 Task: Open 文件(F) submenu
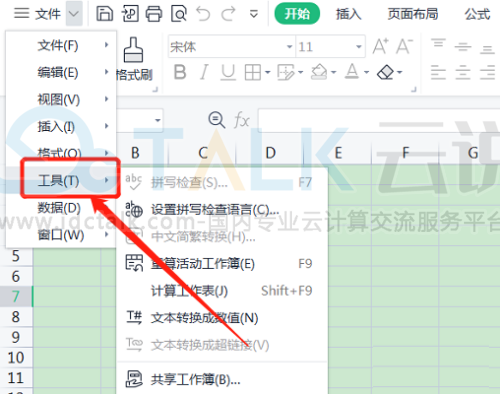coord(61,45)
